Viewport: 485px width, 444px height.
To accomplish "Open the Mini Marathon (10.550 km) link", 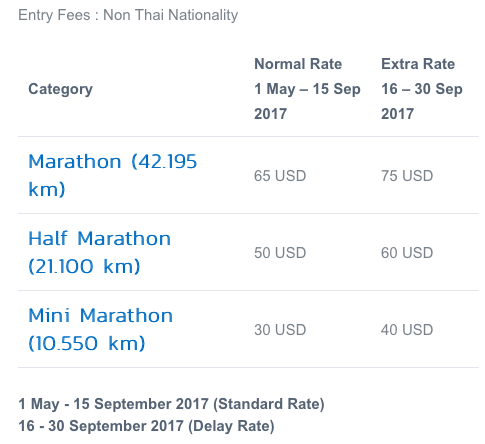I will pos(100,329).
